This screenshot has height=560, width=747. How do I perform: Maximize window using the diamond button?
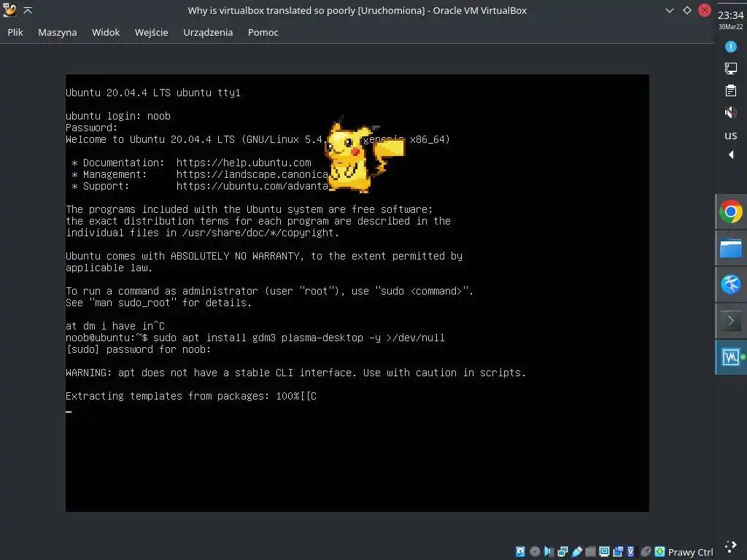[x=687, y=10]
